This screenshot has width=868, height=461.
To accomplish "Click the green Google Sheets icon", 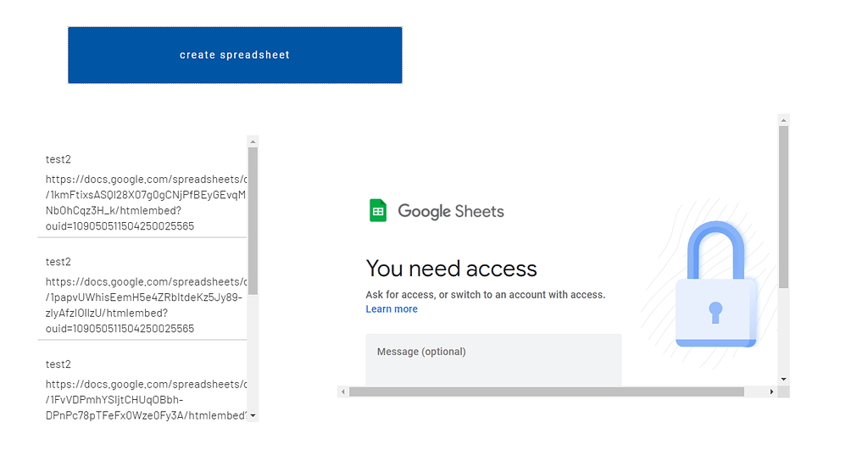I will 378,211.
